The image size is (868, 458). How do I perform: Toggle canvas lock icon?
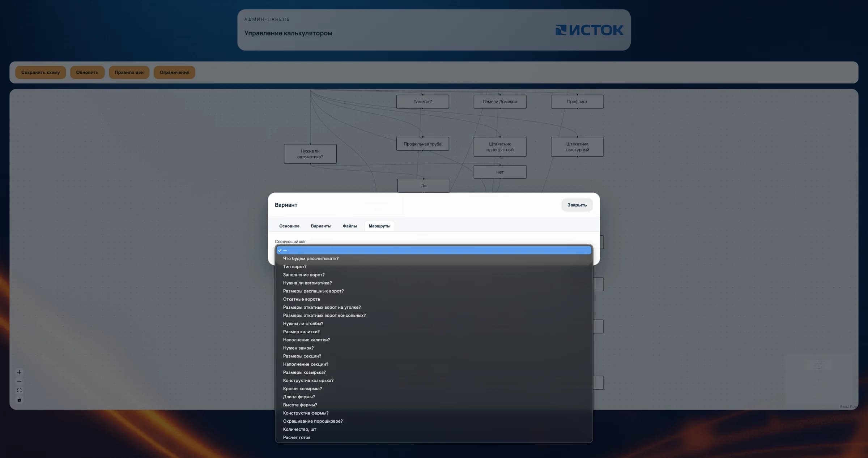(19, 400)
